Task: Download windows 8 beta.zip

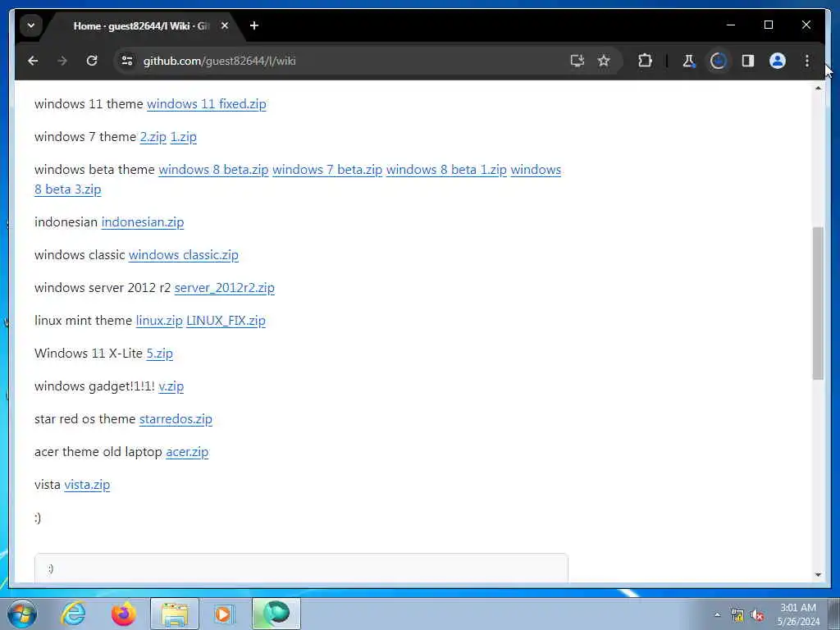Action: click(x=213, y=170)
